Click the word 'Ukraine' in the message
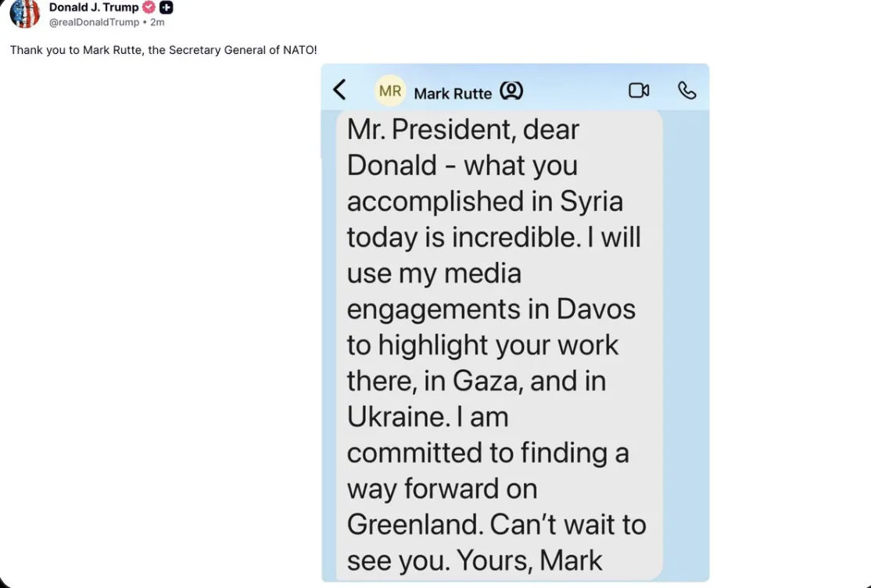 [398, 417]
